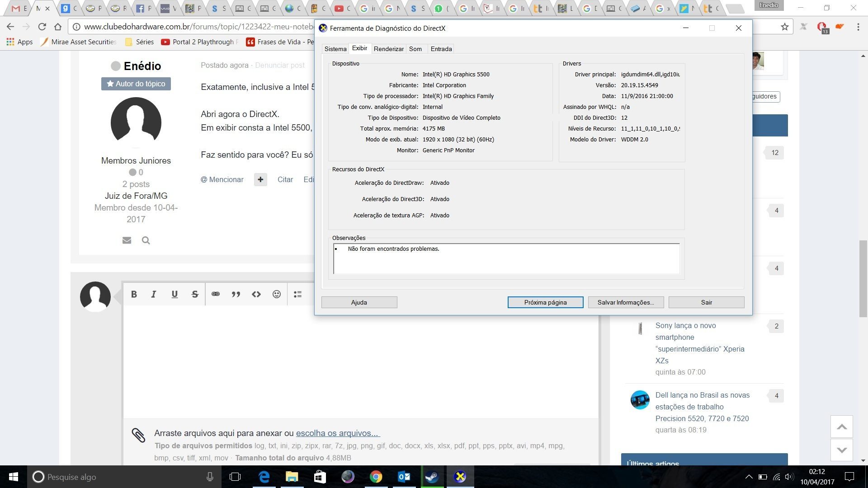Viewport: 868px width, 488px height.
Task: Search Enédio's content with the magnifier icon
Action: coord(146,240)
